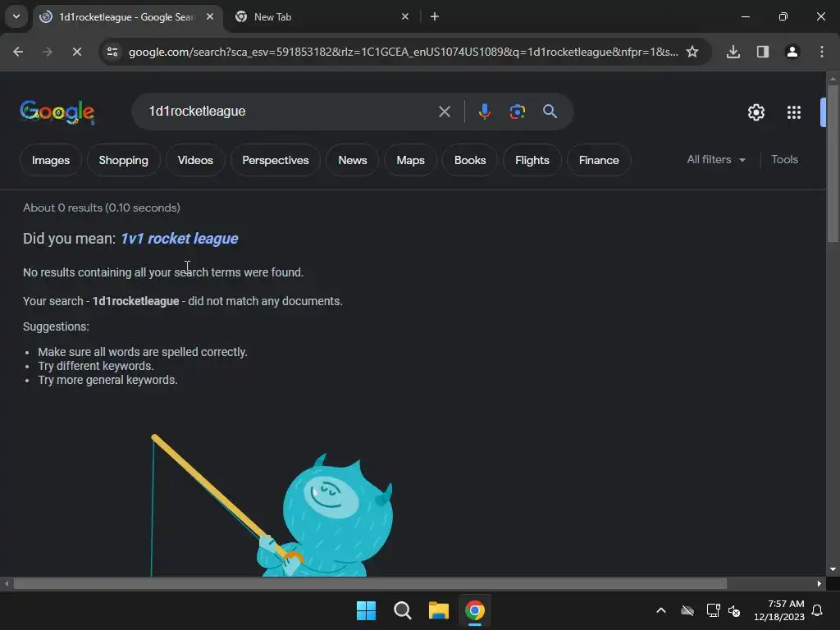The image size is (840, 630).
Task: Open Chrome downloads
Action: 733,52
